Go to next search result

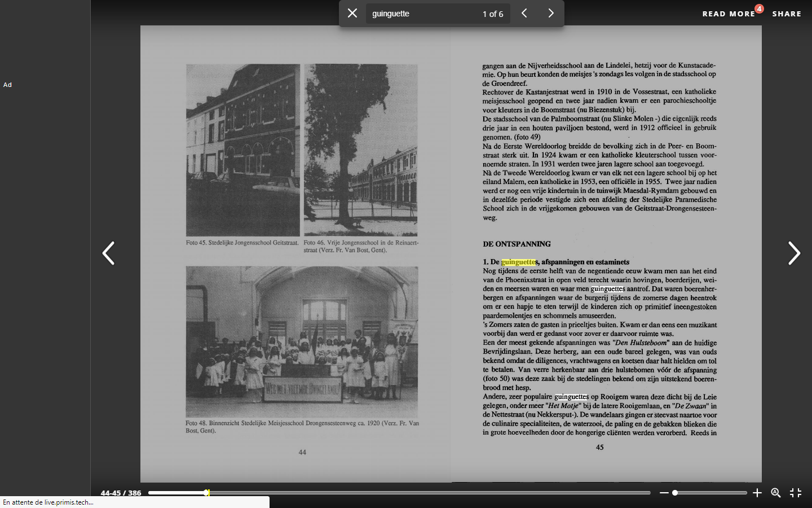(x=551, y=13)
